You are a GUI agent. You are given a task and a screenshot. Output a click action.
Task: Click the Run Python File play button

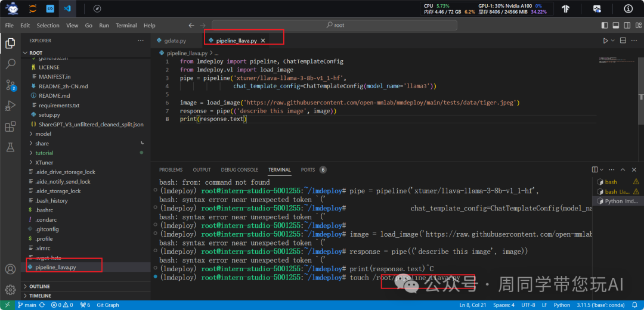(x=605, y=41)
